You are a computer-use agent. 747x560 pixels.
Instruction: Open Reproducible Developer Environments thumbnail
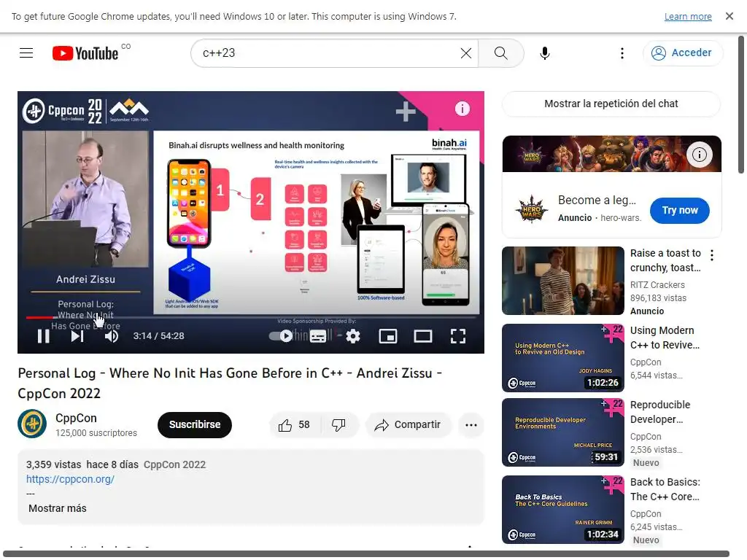563,432
